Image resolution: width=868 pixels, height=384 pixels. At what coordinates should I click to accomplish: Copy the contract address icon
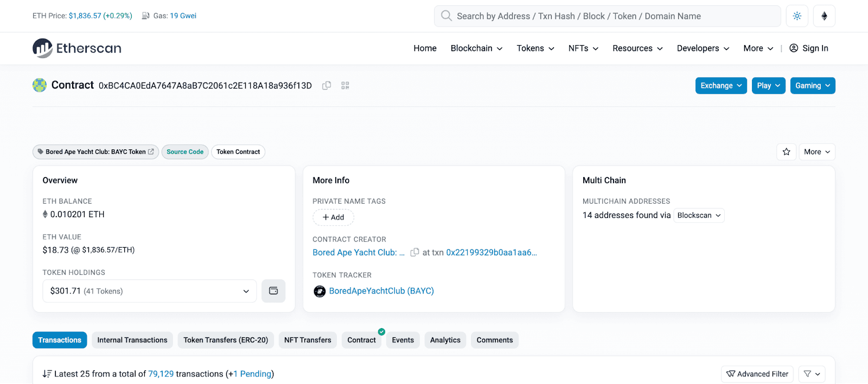point(327,85)
